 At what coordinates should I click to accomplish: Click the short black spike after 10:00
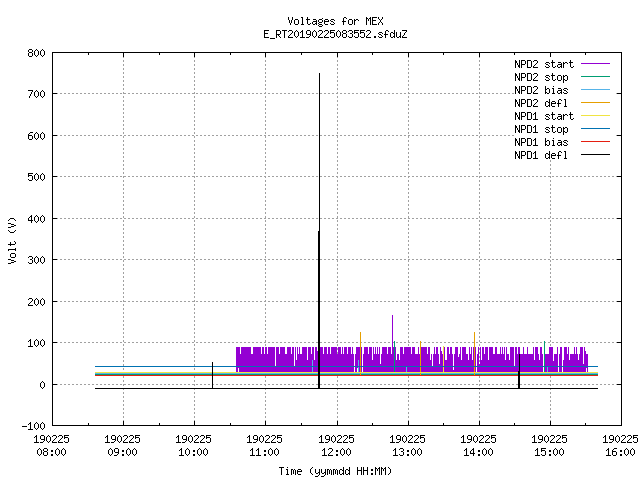point(212,375)
